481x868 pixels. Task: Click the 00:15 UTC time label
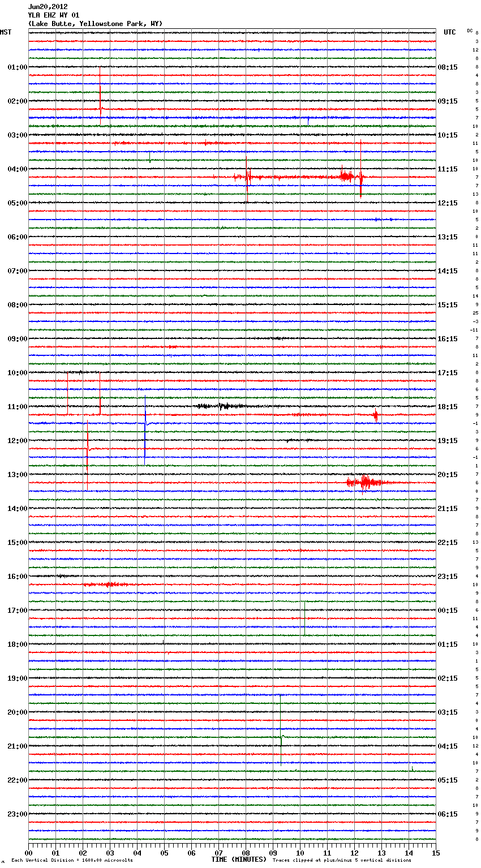coord(448,611)
